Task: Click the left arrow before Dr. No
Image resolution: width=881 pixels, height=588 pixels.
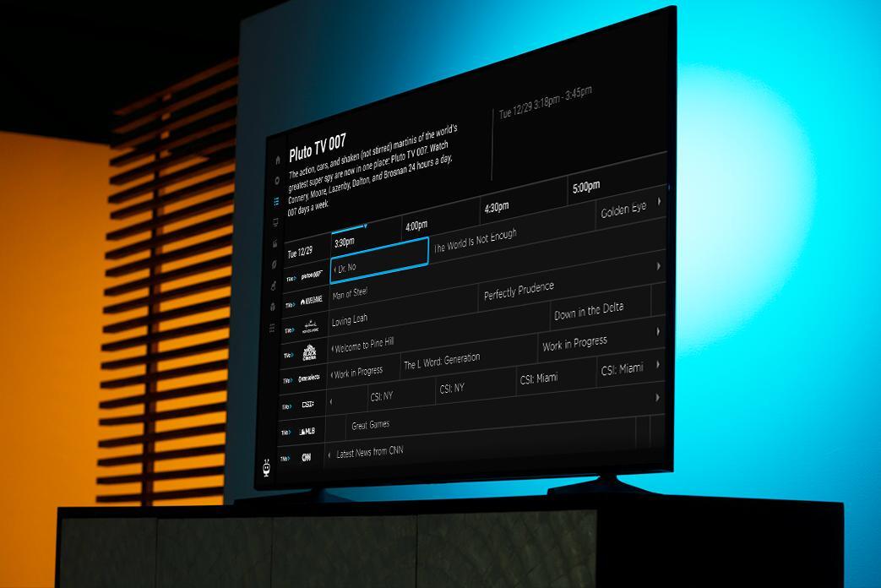Action: pyautogui.click(x=335, y=269)
